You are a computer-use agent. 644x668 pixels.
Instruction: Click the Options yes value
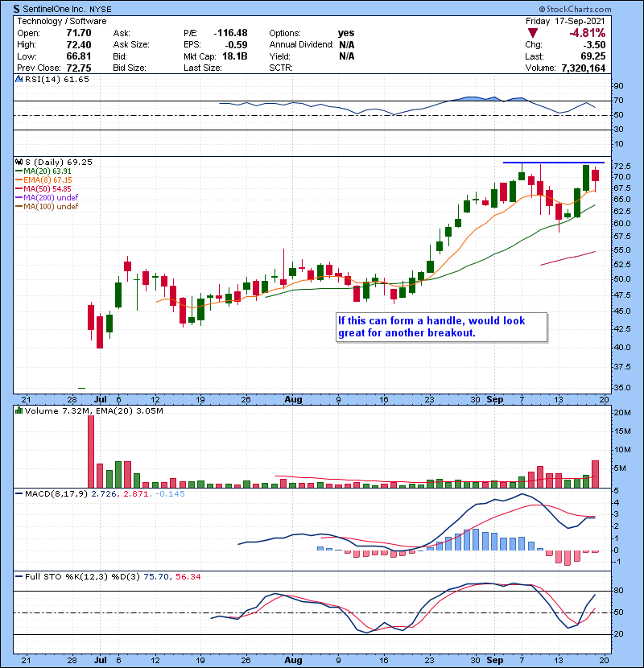pos(347,33)
